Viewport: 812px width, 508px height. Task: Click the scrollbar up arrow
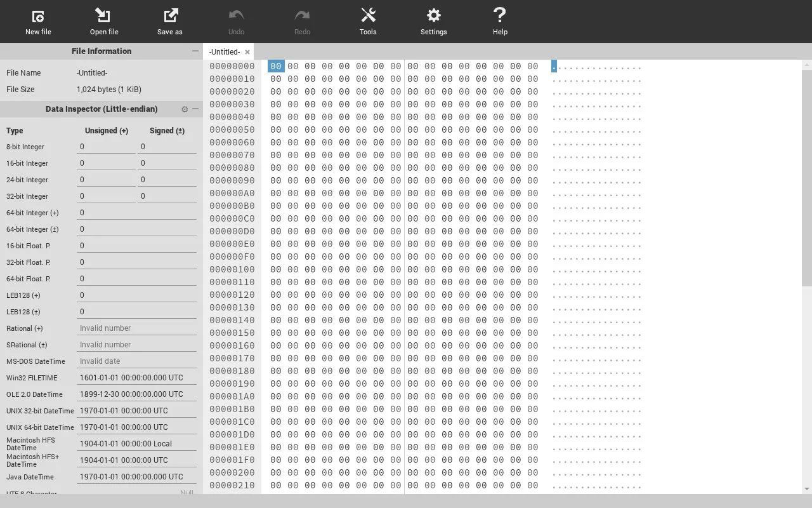(807, 65)
